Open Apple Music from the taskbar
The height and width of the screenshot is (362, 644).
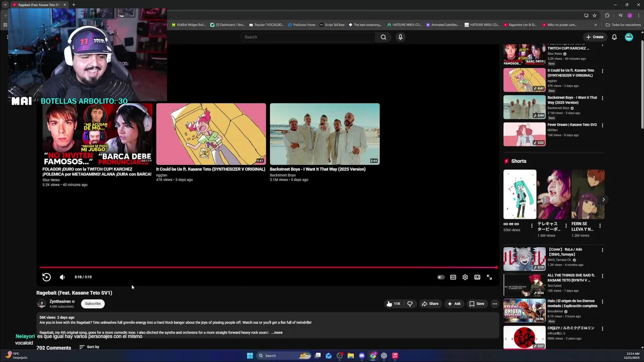(x=395, y=355)
